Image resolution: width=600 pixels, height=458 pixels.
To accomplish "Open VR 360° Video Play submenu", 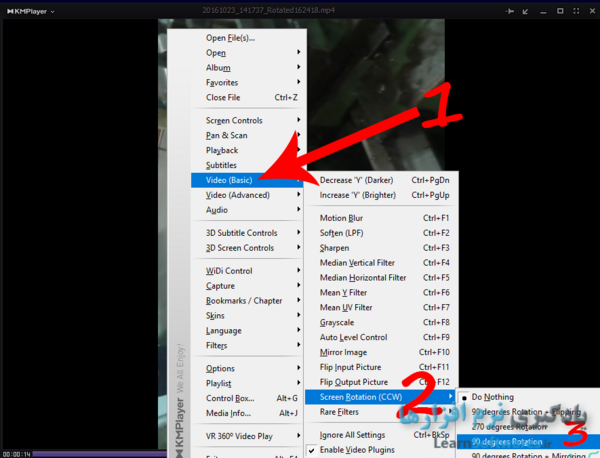I will pyautogui.click(x=248, y=436).
